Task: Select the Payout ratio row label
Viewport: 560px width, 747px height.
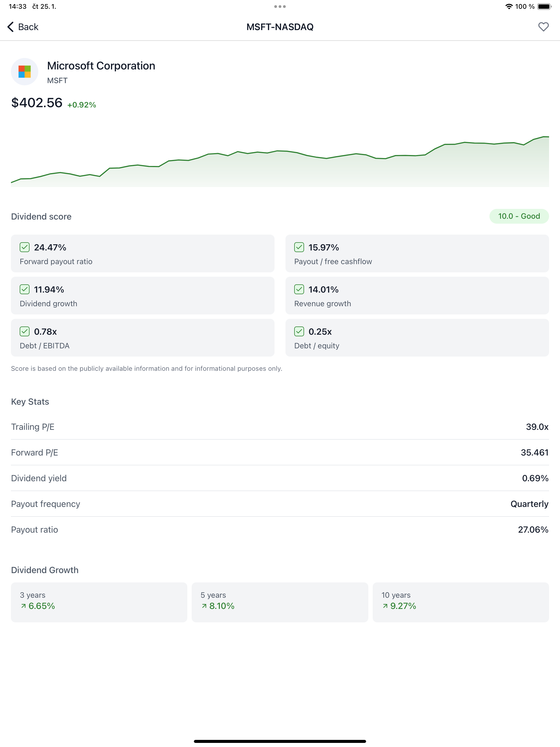Action: (34, 530)
